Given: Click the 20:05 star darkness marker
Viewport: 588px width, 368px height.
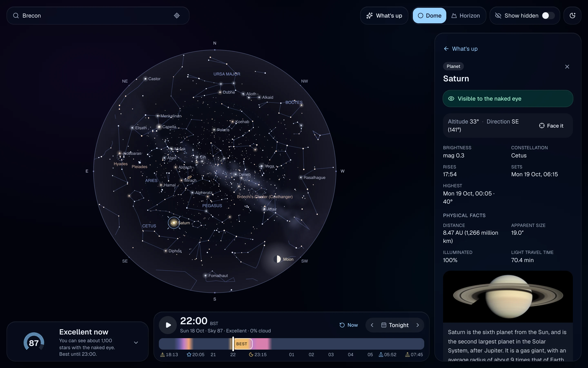Looking at the screenshot, I should [x=196, y=355].
